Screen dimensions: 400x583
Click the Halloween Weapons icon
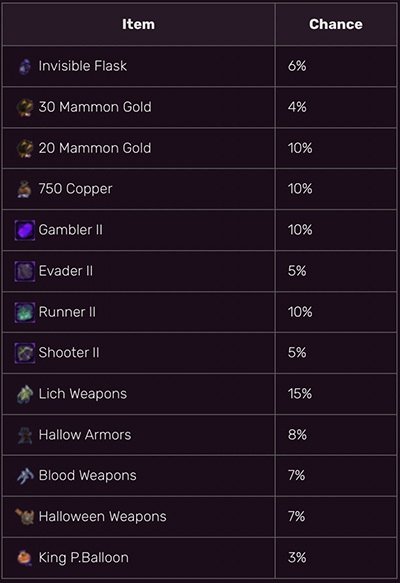pos(25,517)
